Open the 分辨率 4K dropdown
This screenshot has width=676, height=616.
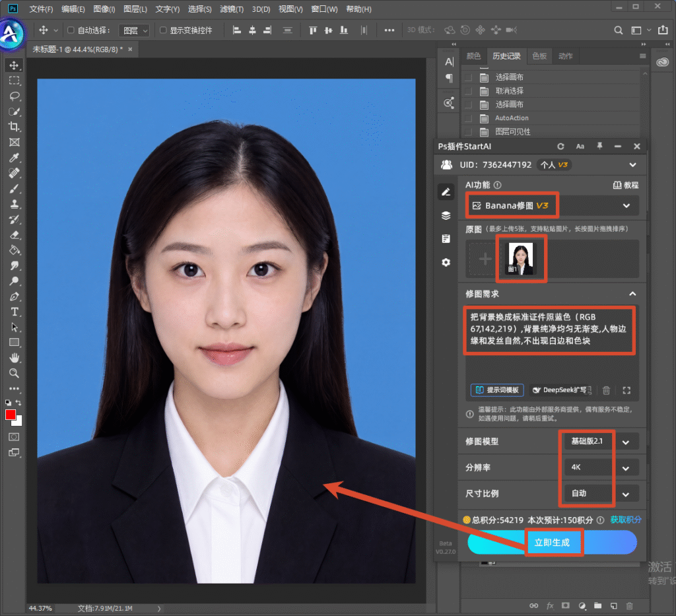602,467
